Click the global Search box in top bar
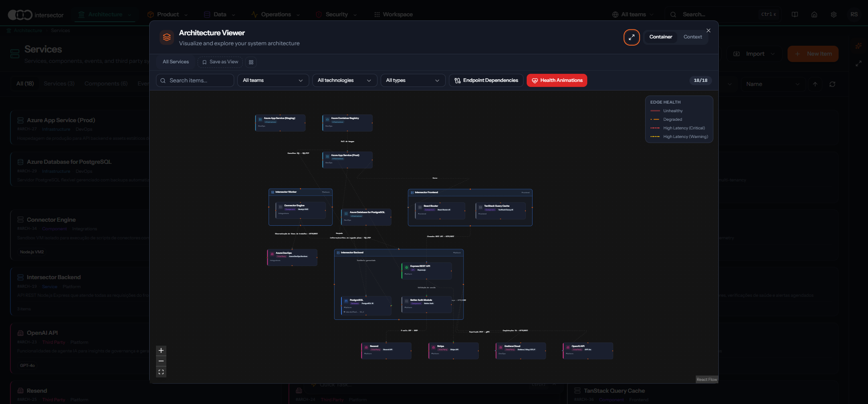This screenshot has width=868, height=404. point(723,14)
